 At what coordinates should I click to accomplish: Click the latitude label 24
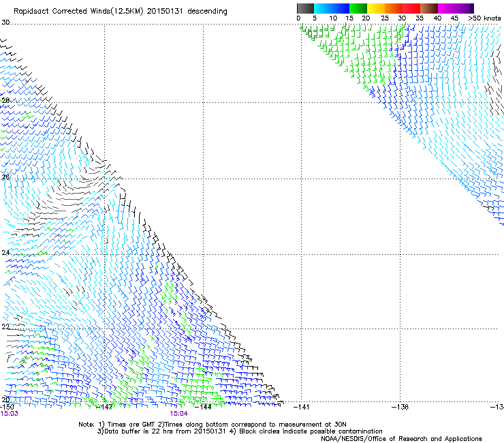pyautogui.click(x=5, y=253)
